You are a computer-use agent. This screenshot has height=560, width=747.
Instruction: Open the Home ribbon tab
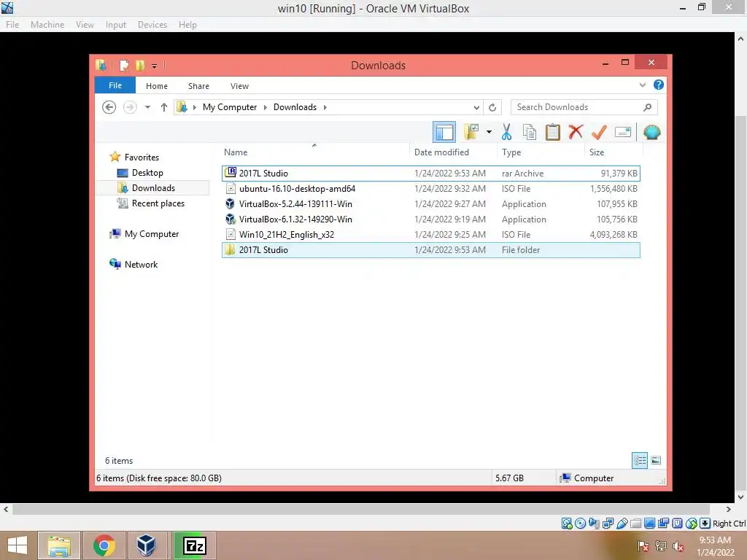tap(157, 86)
